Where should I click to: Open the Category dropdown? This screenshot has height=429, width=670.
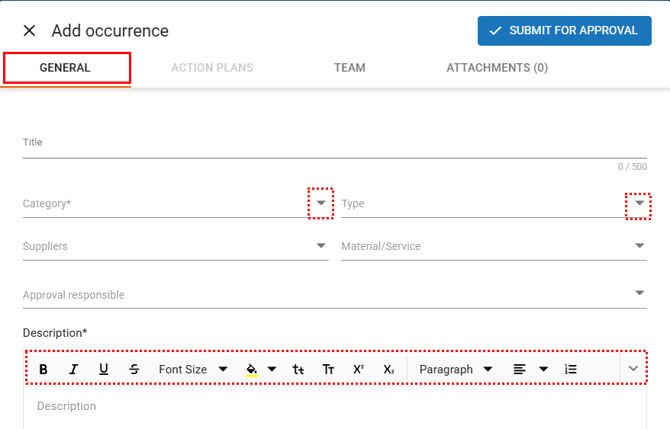(320, 203)
